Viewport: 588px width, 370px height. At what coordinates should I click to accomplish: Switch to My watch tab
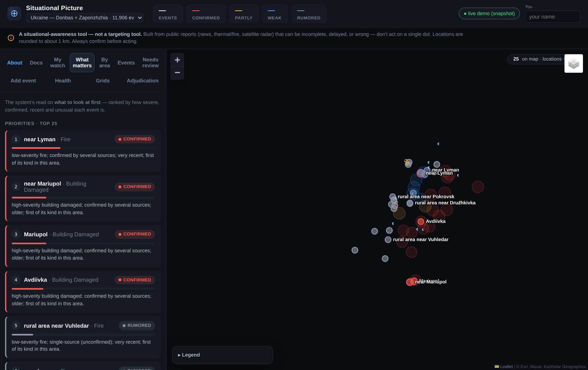click(58, 63)
